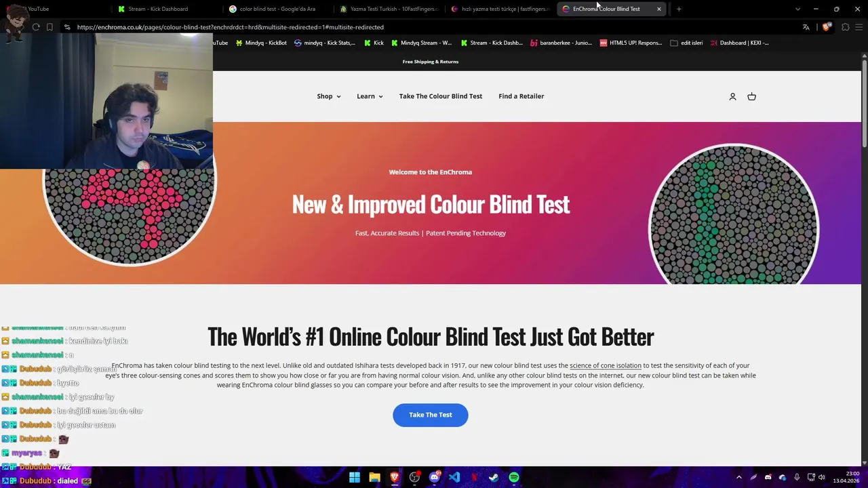Open the Dashboard | KEXI bookmark
Image resolution: width=868 pixels, height=488 pixels.
[x=739, y=43]
